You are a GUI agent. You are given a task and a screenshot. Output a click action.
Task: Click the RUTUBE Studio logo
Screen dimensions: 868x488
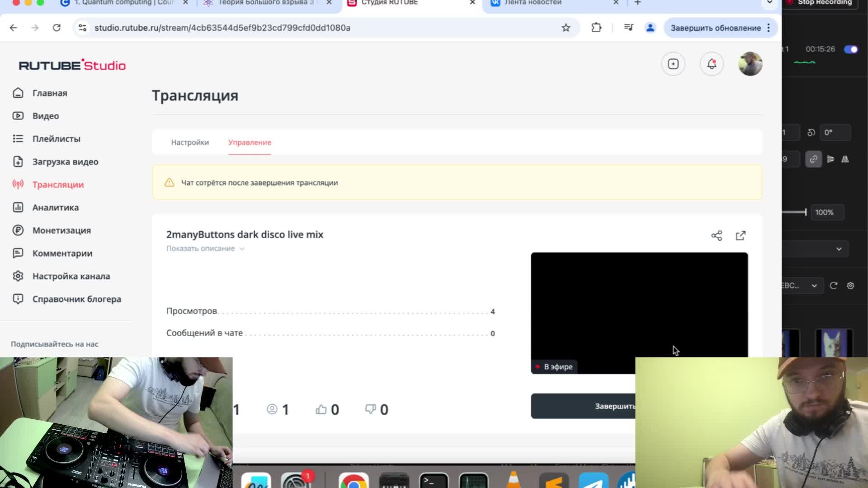[x=72, y=65]
